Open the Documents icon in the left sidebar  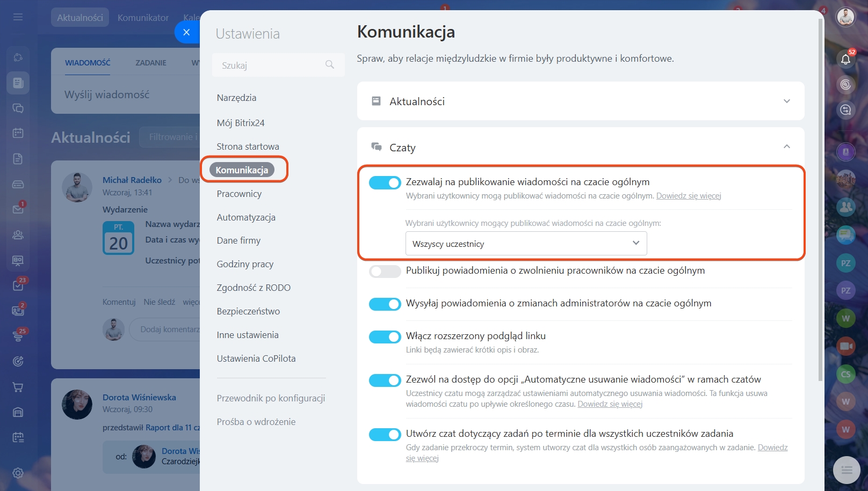coord(18,159)
